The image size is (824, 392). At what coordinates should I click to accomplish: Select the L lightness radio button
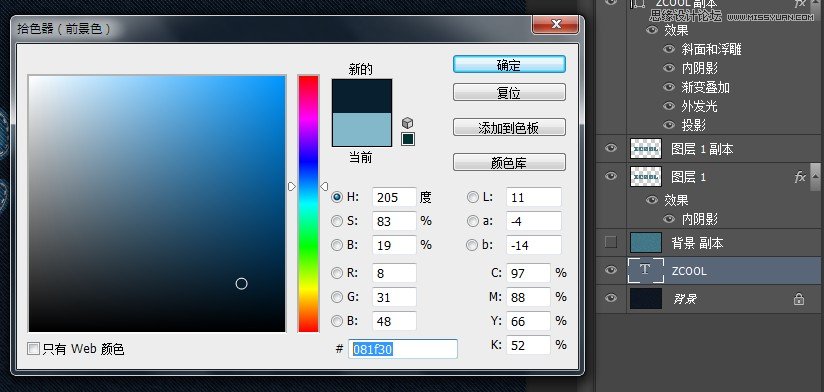tap(472, 197)
